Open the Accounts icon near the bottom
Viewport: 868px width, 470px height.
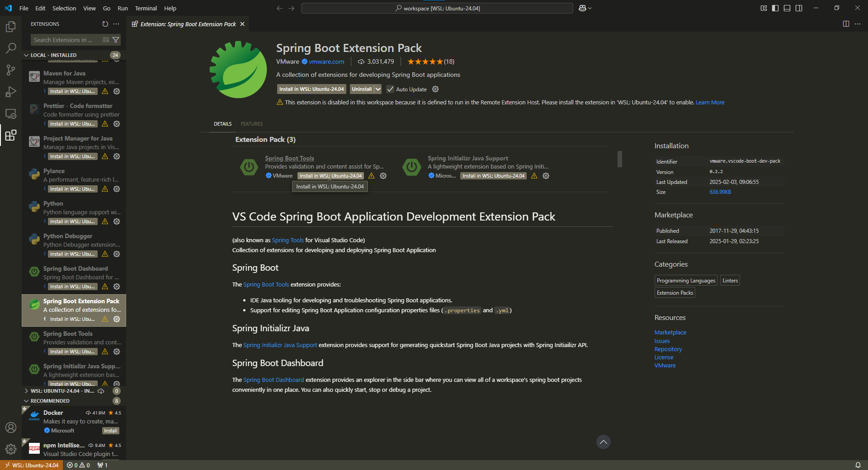point(11,428)
